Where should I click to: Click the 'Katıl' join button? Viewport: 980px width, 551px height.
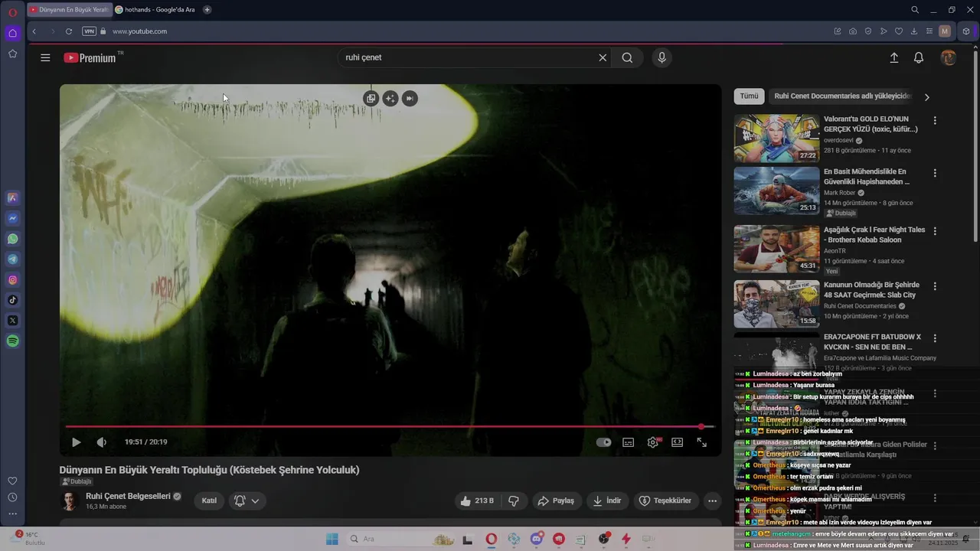tap(209, 500)
